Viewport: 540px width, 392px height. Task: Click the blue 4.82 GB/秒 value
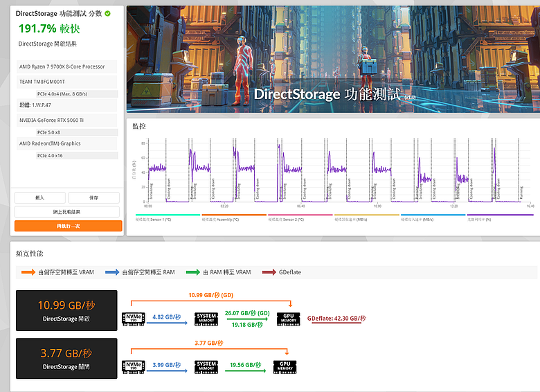click(167, 317)
